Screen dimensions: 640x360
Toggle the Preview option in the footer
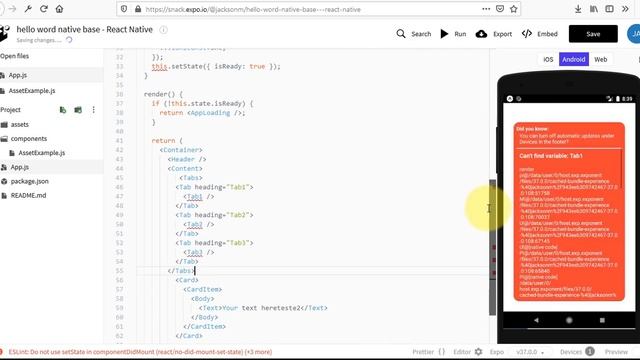point(616,351)
